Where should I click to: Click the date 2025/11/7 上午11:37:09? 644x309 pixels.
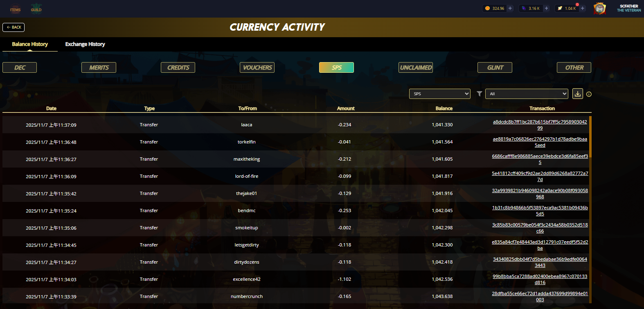tap(51, 125)
